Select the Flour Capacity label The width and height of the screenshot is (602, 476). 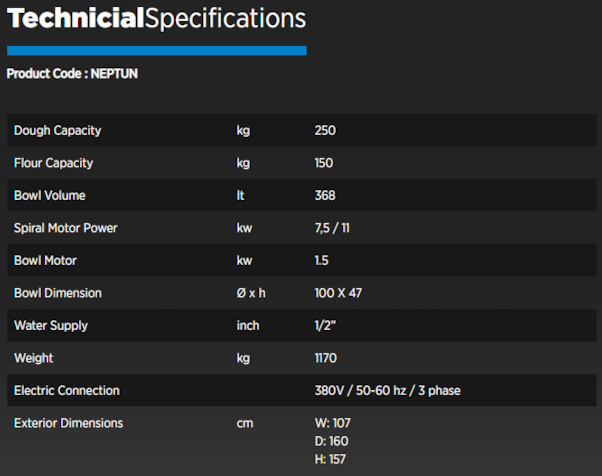pyautogui.click(x=53, y=163)
